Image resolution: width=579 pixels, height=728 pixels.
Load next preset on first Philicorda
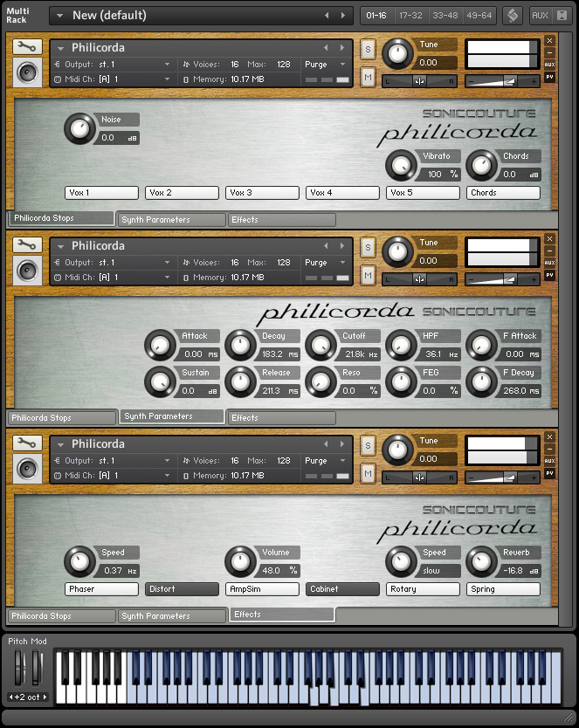coord(342,47)
